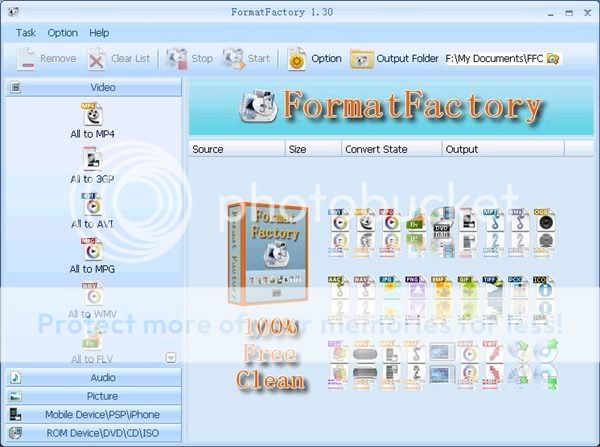Open the Option gear icon

[297, 59]
